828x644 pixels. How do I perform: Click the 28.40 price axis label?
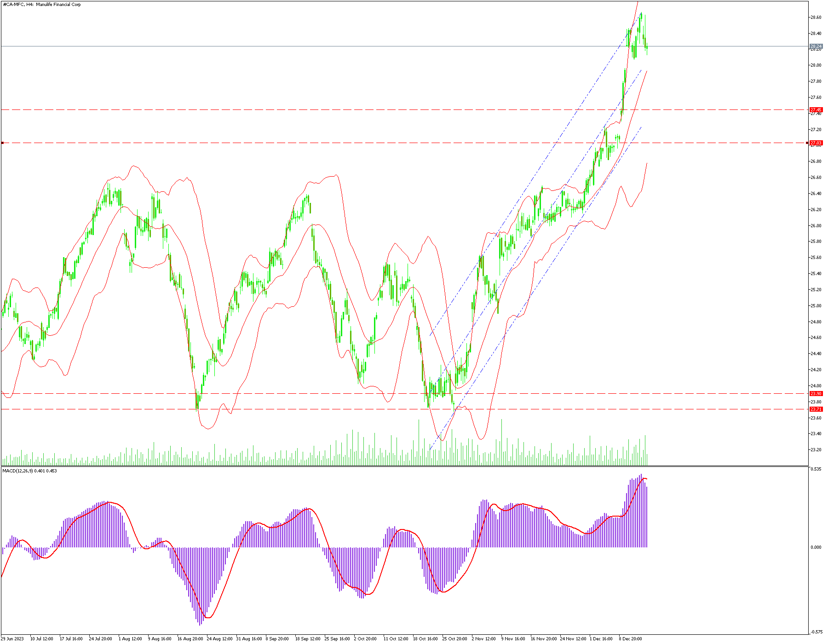pos(816,34)
